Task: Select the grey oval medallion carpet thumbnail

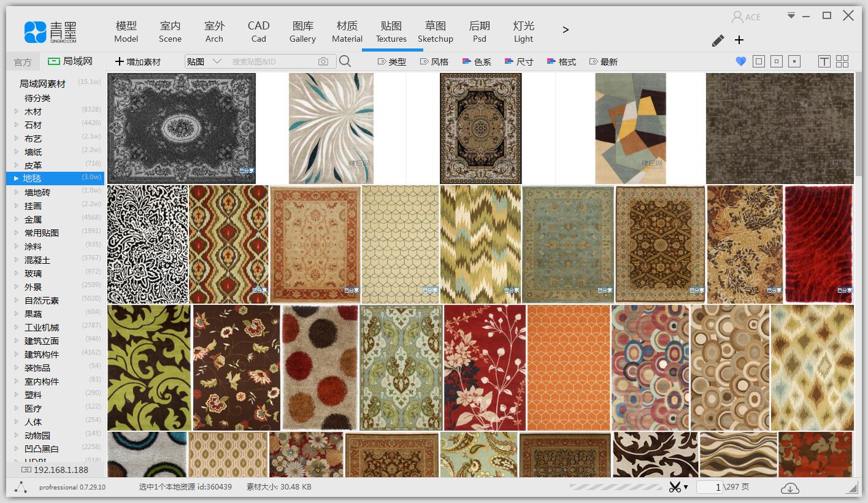Action: [x=182, y=128]
